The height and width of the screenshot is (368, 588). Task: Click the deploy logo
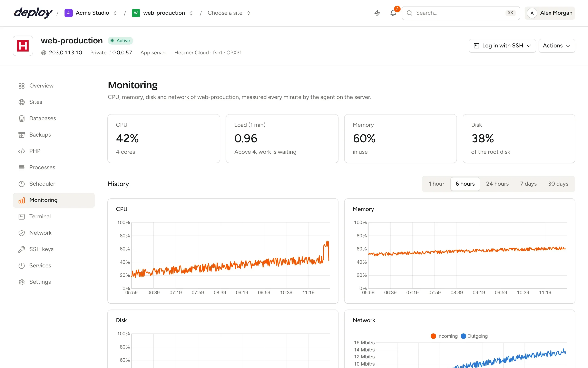[x=33, y=13]
